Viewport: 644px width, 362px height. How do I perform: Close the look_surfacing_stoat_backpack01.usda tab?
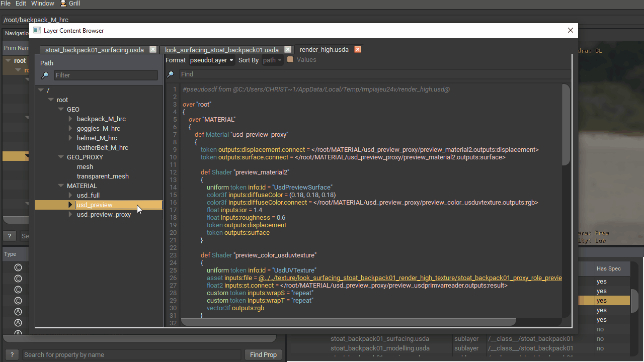(x=288, y=49)
